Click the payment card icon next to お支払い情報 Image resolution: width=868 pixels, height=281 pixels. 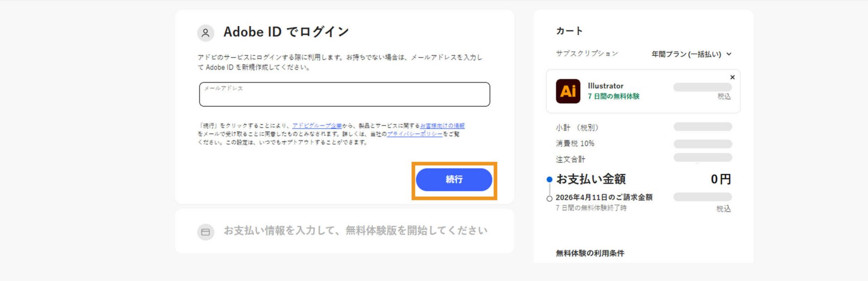coord(206,231)
